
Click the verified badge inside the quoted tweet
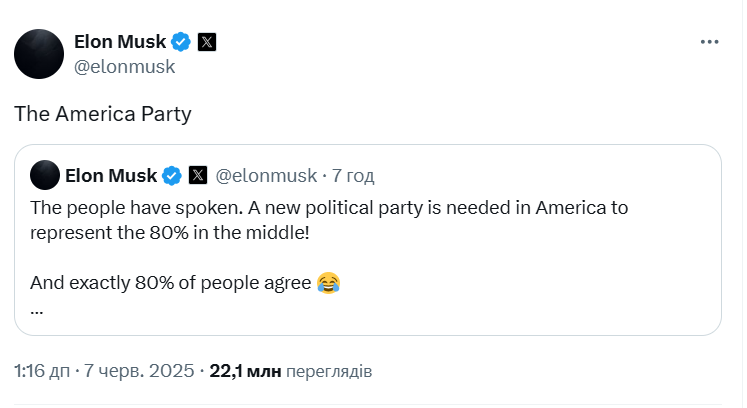click(x=172, y=176)
